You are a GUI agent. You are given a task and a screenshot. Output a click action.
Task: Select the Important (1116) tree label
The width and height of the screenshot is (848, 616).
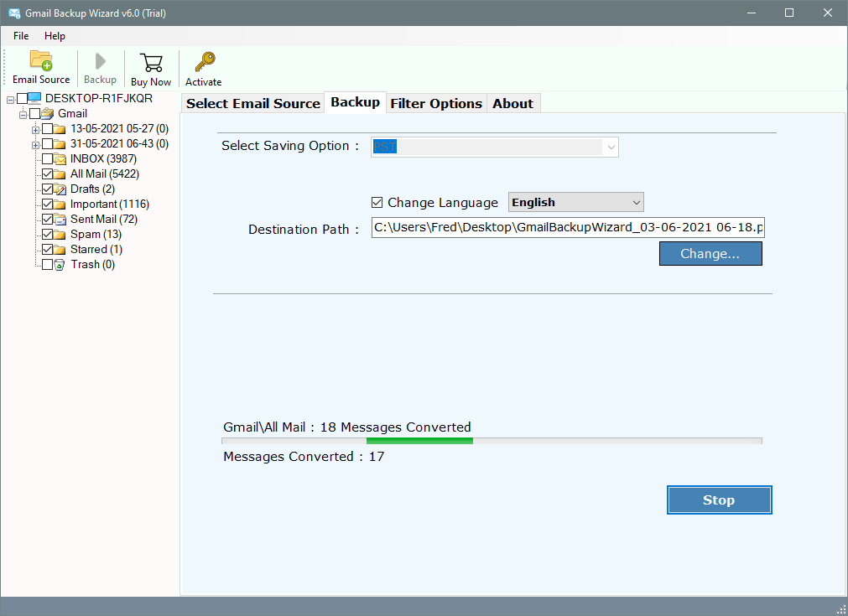click(x=110, y=204)
